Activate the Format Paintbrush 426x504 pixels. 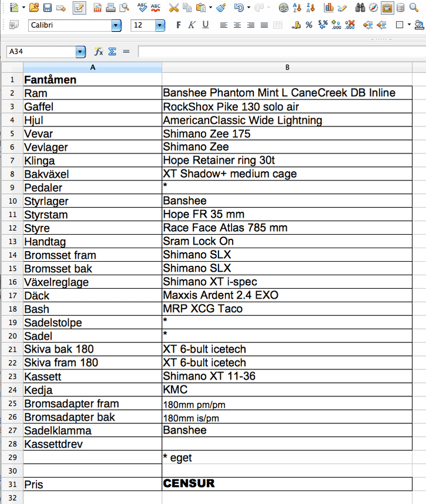tap(221, 8)
